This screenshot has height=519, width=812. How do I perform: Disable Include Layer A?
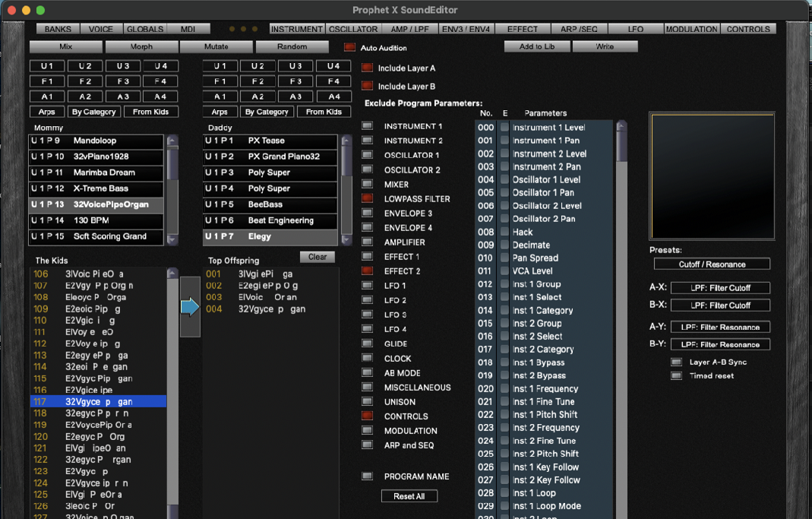tap(368, 68)
